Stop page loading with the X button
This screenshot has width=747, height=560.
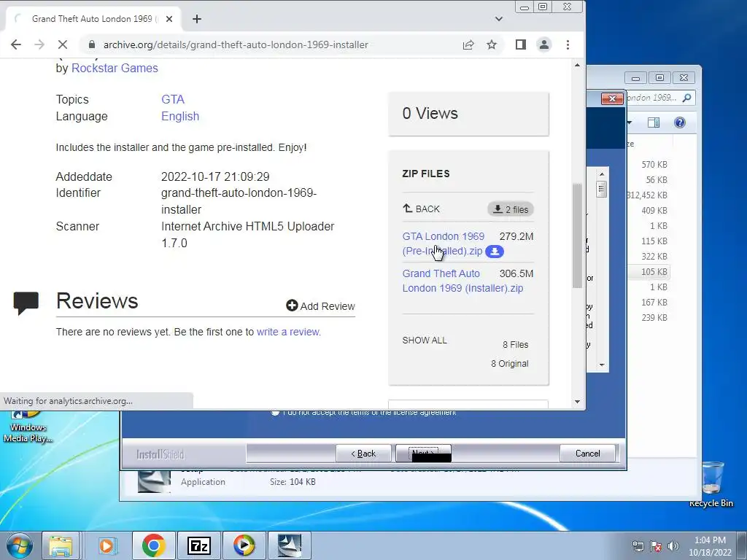point(63,44)
